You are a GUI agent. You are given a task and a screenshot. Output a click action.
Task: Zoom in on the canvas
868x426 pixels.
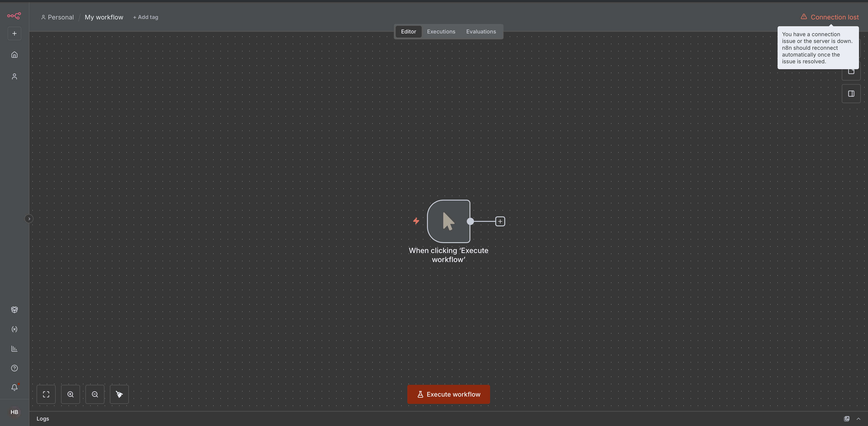pos(71,394)
